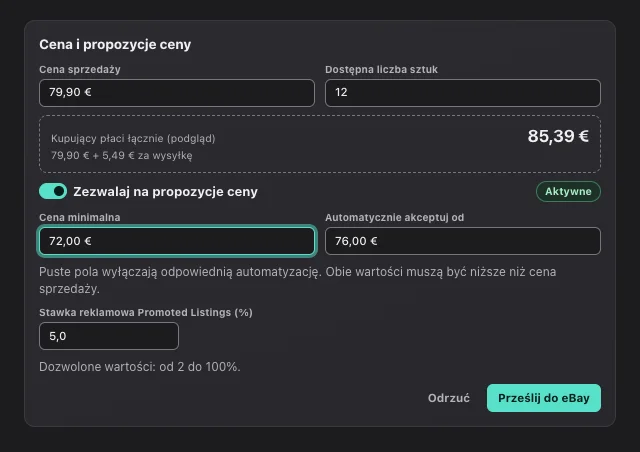Click the 'Stawka reklamowa Promoted Listings (%)' label
This screenshot has width=640, height=452.
[x=146, y=312]
